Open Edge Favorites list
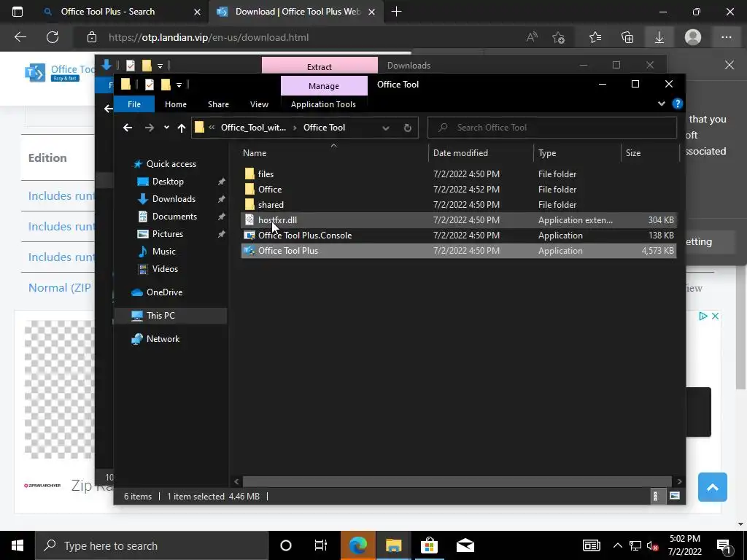 pos(595,37)
